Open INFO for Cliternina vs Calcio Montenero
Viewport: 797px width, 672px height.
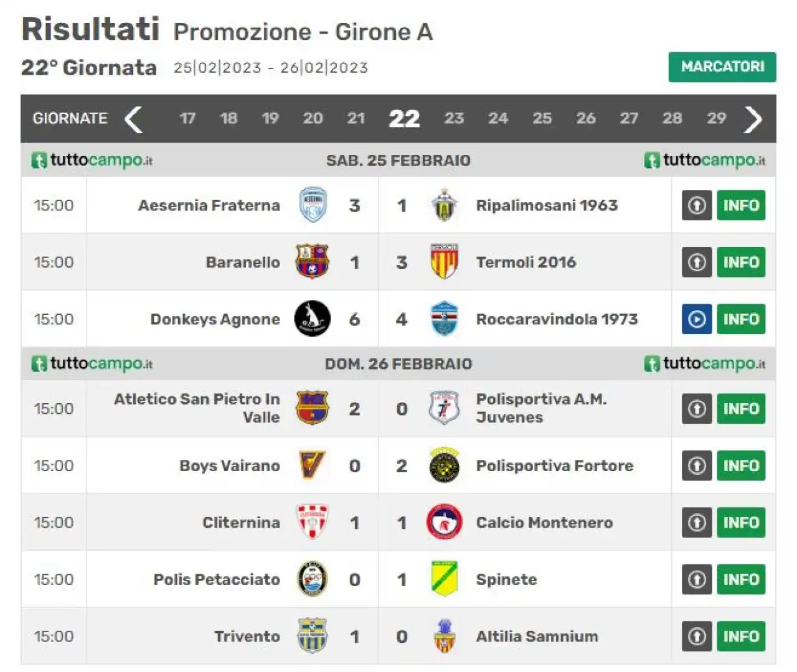[741, 523]
